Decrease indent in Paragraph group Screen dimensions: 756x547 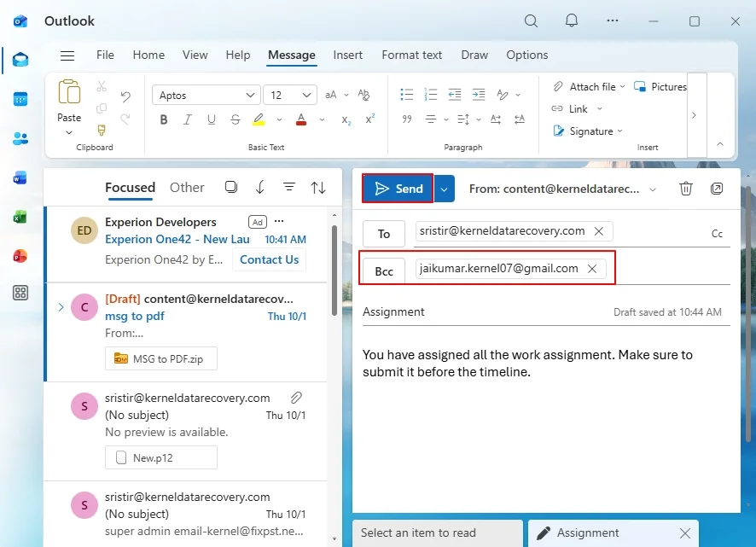coord(454,95)
